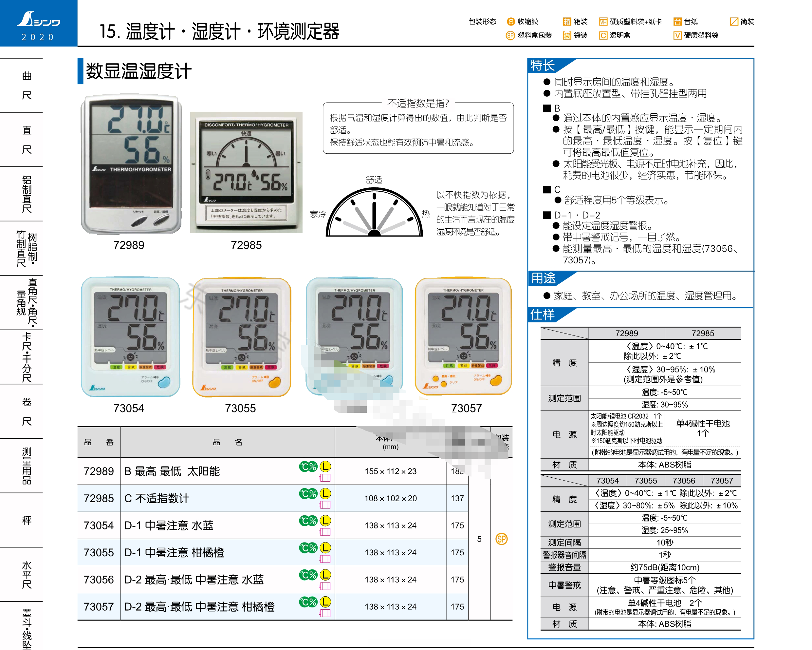The image size is (812, 650).
Task: Click spec value 约75dB(距离10cm)
Action: point(665,567)
